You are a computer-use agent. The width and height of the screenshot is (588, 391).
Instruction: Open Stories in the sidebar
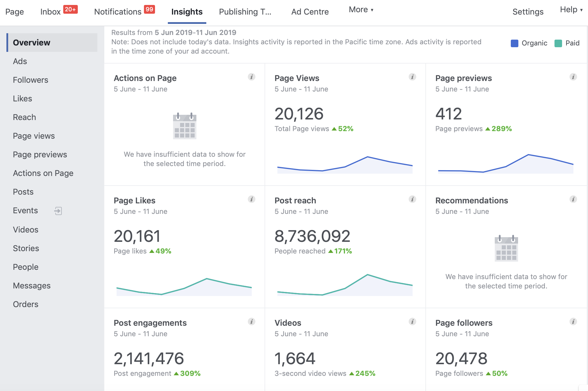pyautogui.click(x=26, y=248)
